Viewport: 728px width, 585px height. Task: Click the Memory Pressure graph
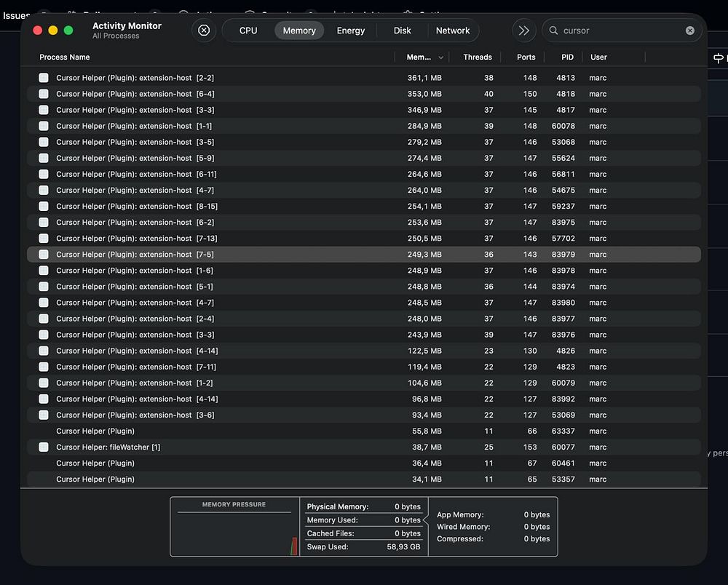(234, 531)
